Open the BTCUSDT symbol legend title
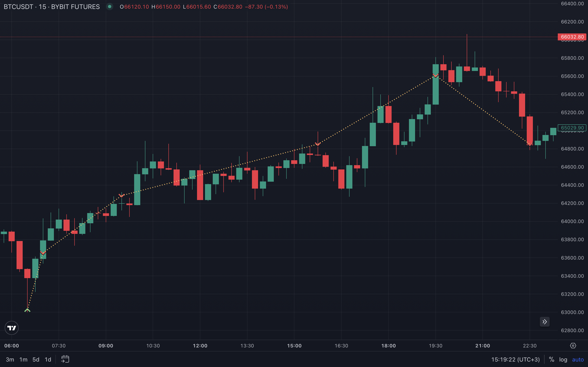Image resolution: width=588 pixels, height=367 pixels. point(51,7)
